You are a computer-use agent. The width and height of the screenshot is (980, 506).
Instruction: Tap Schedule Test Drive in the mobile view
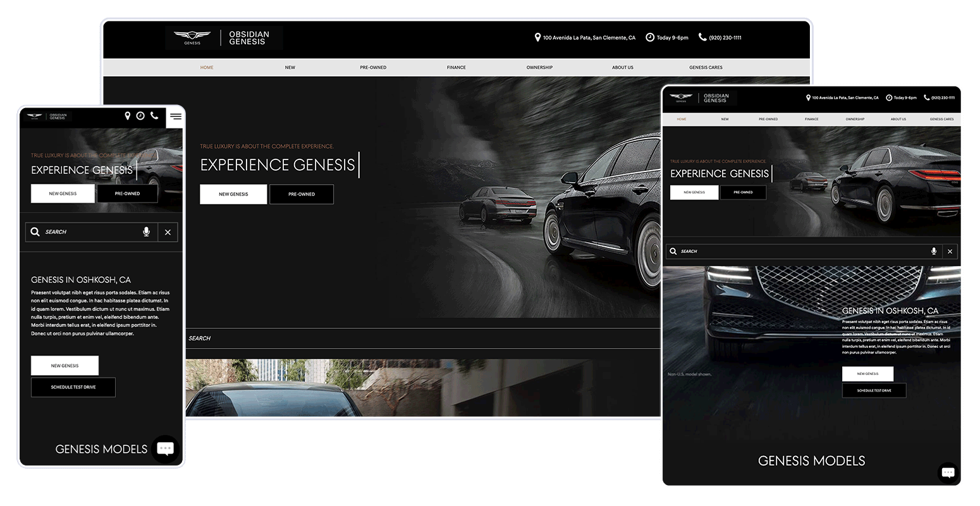pyautogui.click(x=73, y=387)
